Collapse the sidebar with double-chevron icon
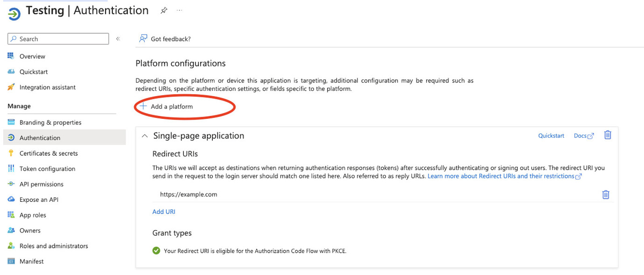The width and height of the screenshot is (644, 275). [118, 39]
